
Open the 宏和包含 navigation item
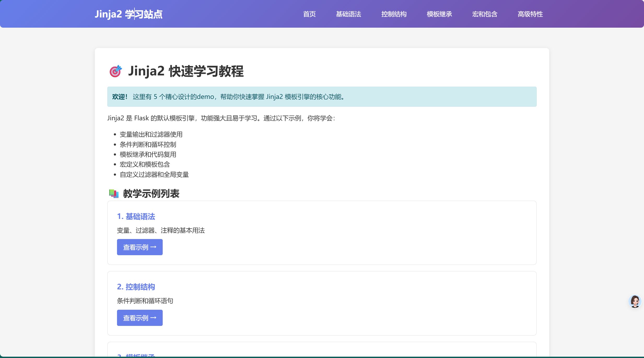point(485,14)
